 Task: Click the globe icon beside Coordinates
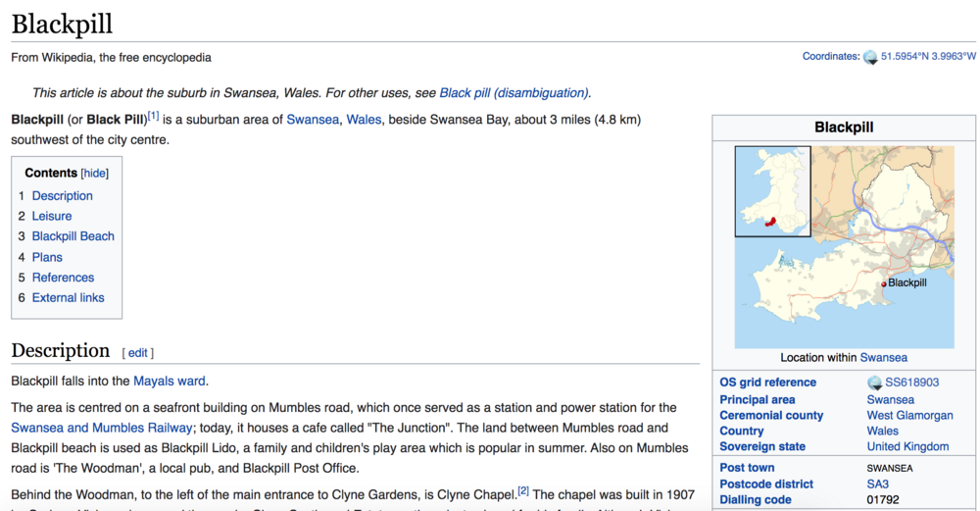(870, 58)
